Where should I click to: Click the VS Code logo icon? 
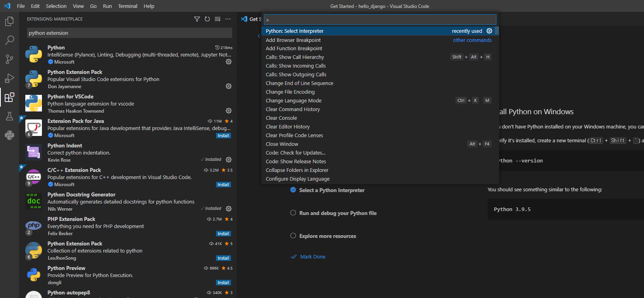[7, 6]
